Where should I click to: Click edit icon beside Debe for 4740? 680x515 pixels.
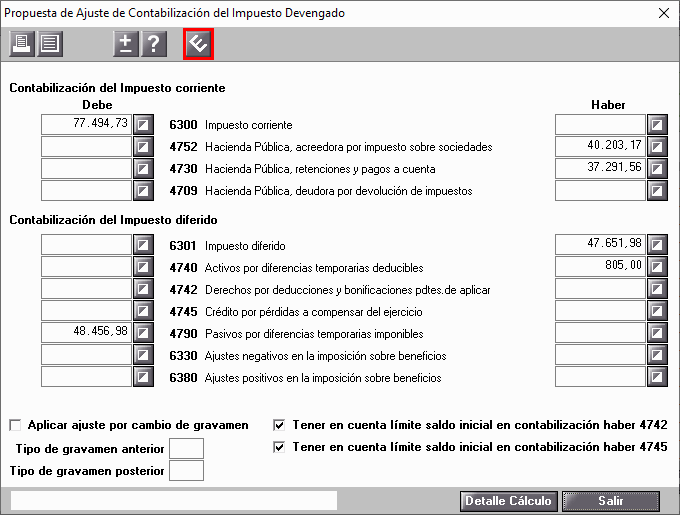coord(144,267)
